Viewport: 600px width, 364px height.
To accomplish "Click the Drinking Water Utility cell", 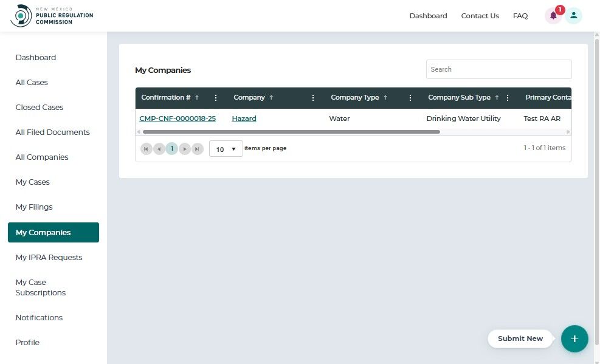I will [x=463, y=118].
